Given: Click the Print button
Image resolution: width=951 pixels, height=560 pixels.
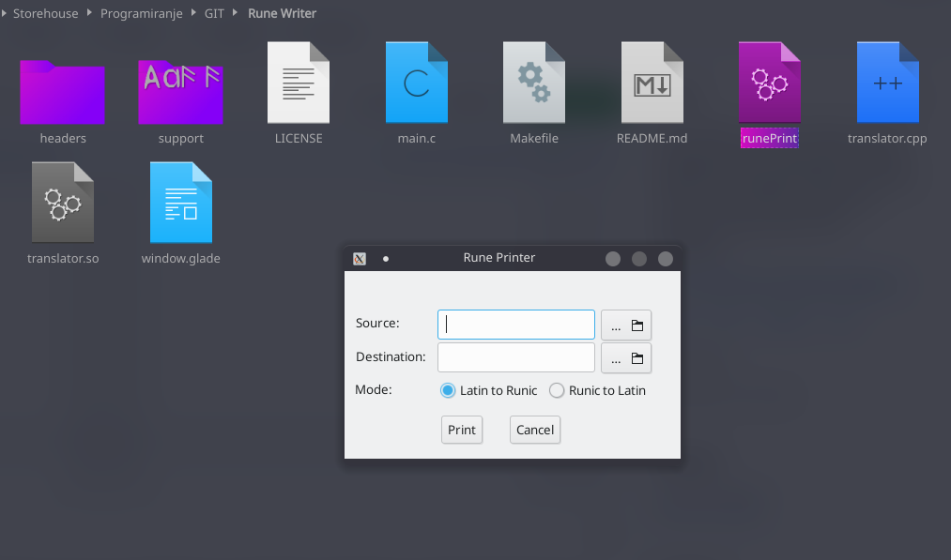Looking at the screenshot, I should pyautogui.click(x=462, y=430).
